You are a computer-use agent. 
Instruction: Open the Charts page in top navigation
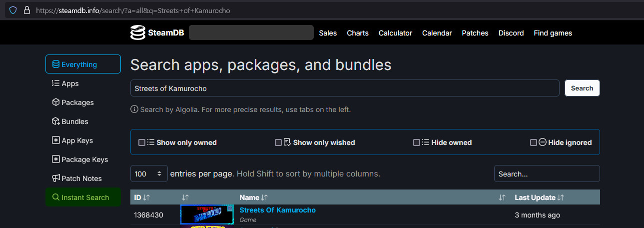click(358, 33)
